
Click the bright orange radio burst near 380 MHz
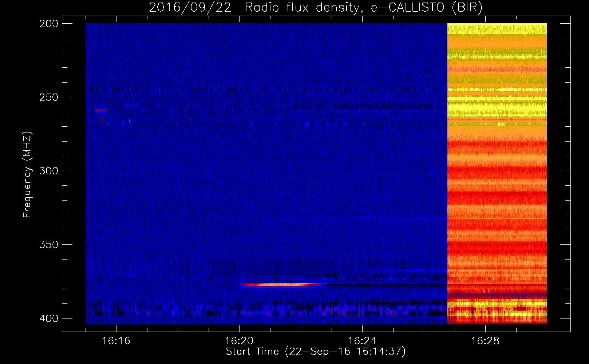tap(284, 285)
